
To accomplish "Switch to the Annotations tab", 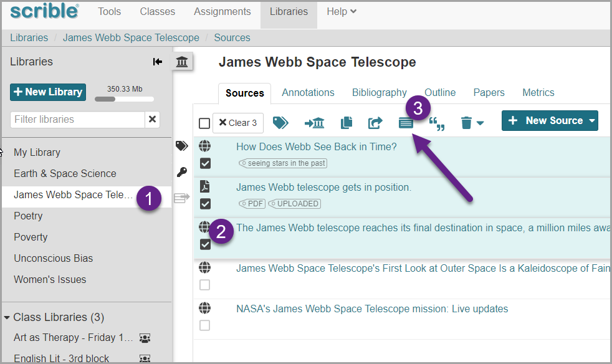I will point(308,93).
